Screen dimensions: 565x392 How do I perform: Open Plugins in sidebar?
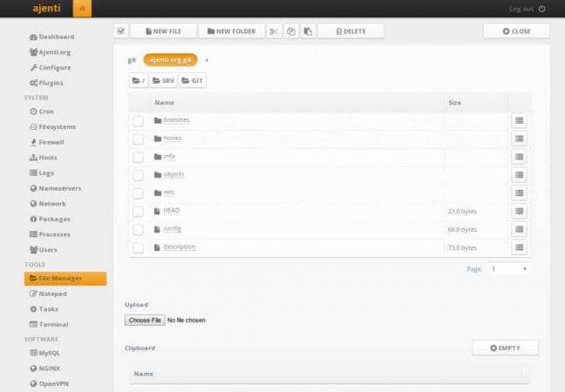[46, 83]
